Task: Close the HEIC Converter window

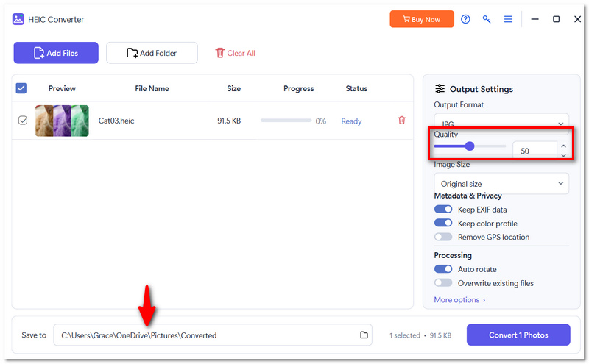Action: click(577, 19)
